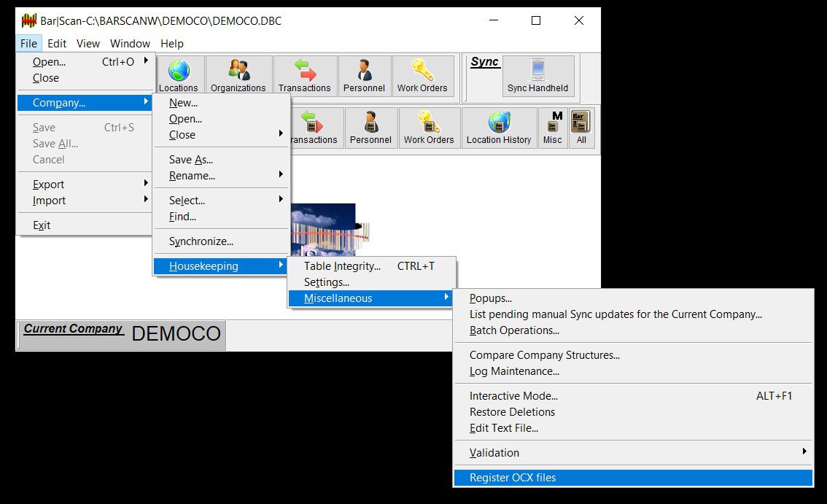The height and width of the screenshot is (504, 827).
Task: Close the Bar|Scan window
Action: (578, 20)
